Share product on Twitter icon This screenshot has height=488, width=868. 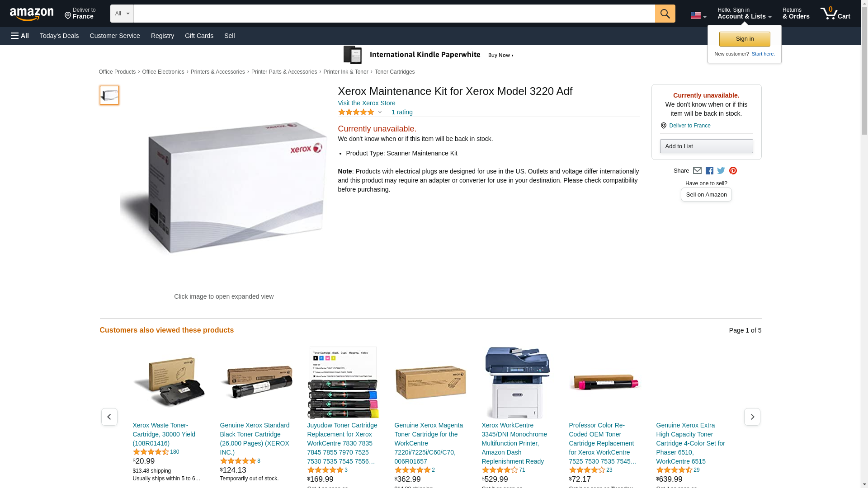click(721, 171)
